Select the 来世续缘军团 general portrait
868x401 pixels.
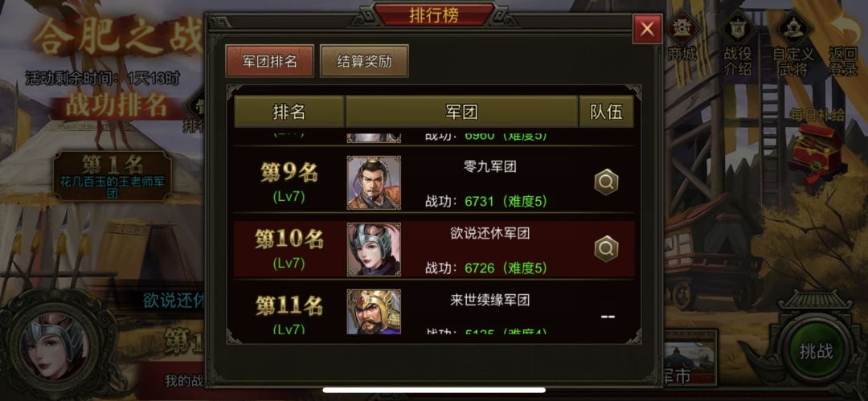(374, 311)
